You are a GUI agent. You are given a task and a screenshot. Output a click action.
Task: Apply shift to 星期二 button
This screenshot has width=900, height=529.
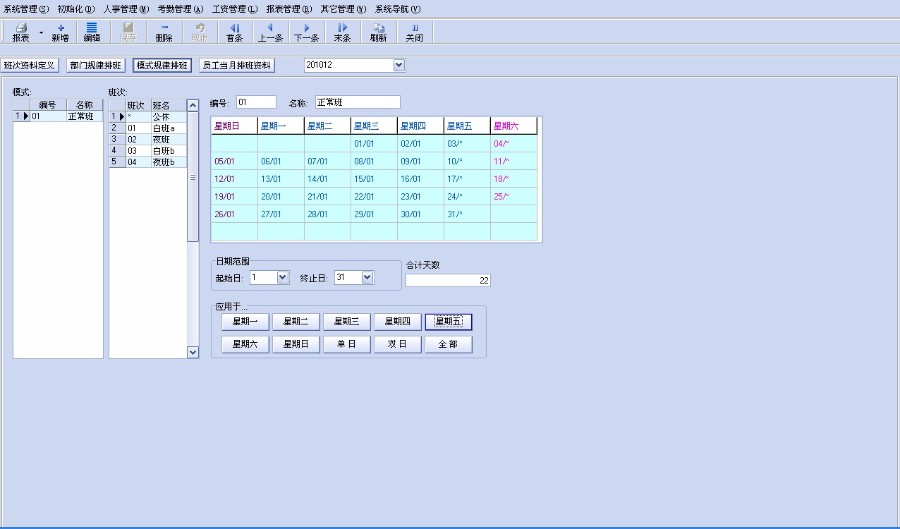[x=296, y=322]
